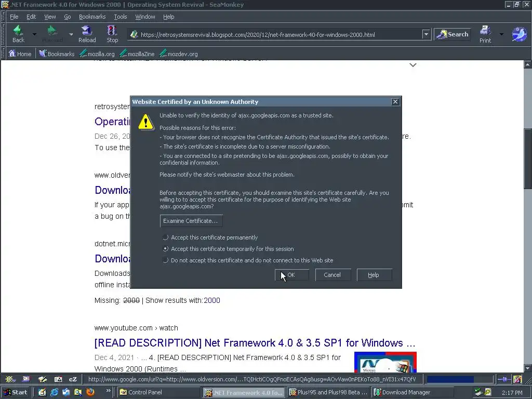Switch to Download Manager taskbar window

click(413, 392)
